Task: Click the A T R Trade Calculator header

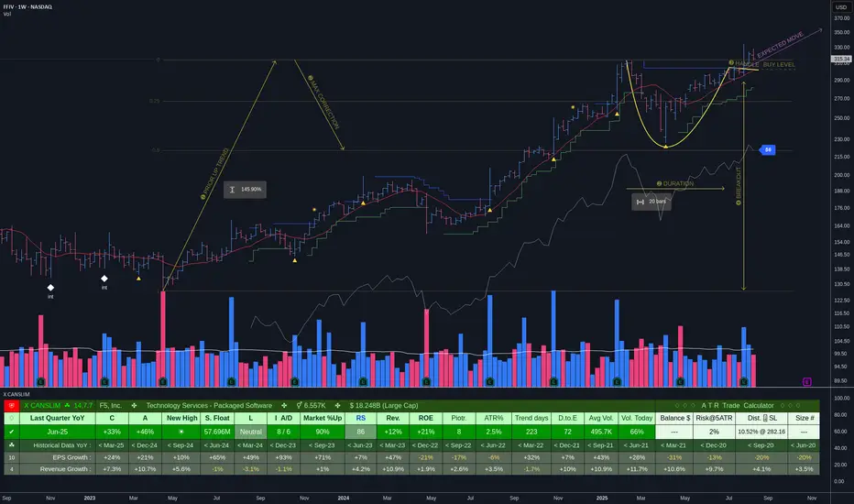Action: [x=738, y=406]
